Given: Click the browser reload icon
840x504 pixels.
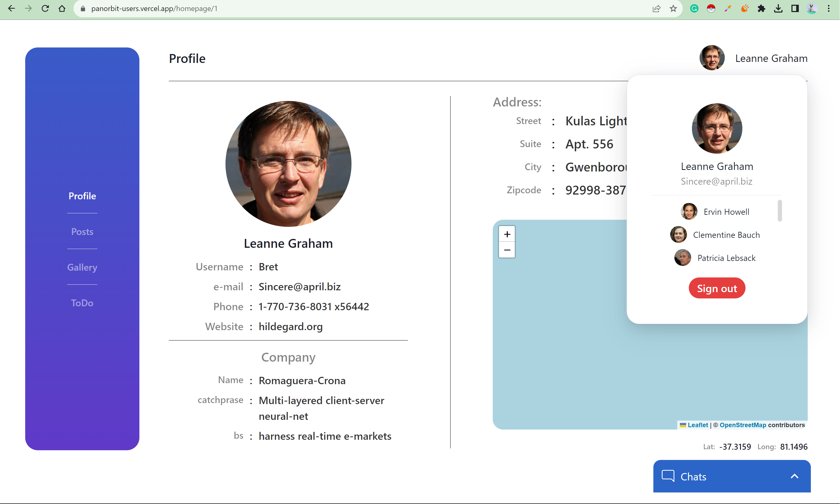Looking at the screenshot, I should pos(45,8).
